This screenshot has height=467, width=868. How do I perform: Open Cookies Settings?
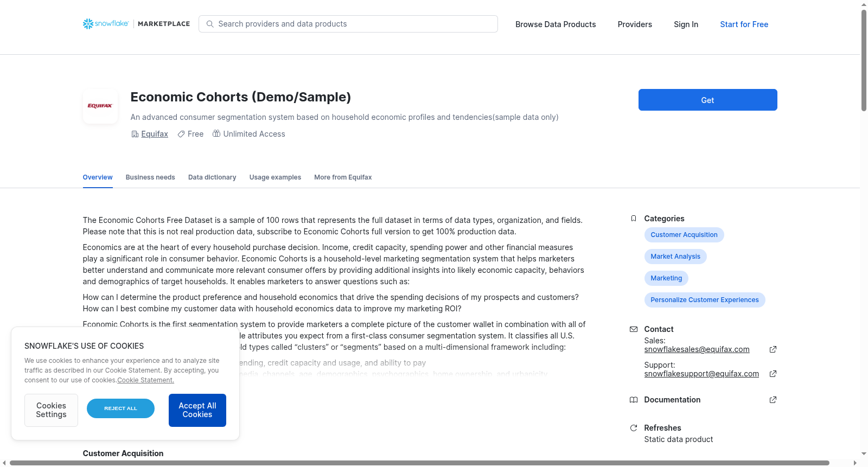(x=51, y=410)
